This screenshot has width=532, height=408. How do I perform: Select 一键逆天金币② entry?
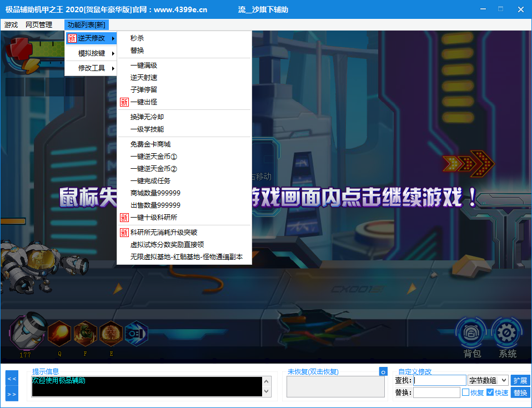click(184, 169)
